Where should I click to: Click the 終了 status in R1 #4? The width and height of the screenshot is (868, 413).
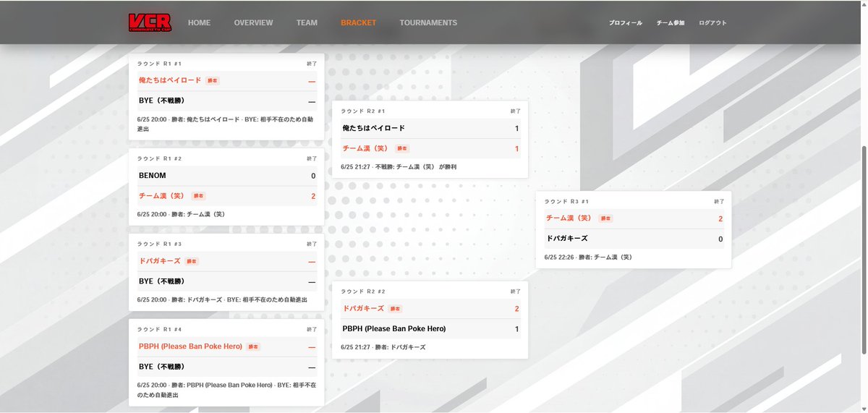click(x=312, y=329)
